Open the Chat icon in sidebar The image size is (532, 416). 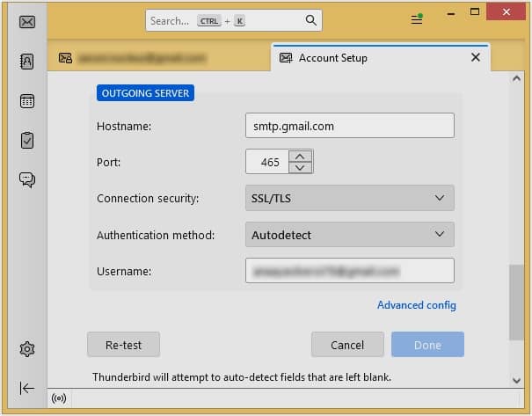click(x=26, y=179)
